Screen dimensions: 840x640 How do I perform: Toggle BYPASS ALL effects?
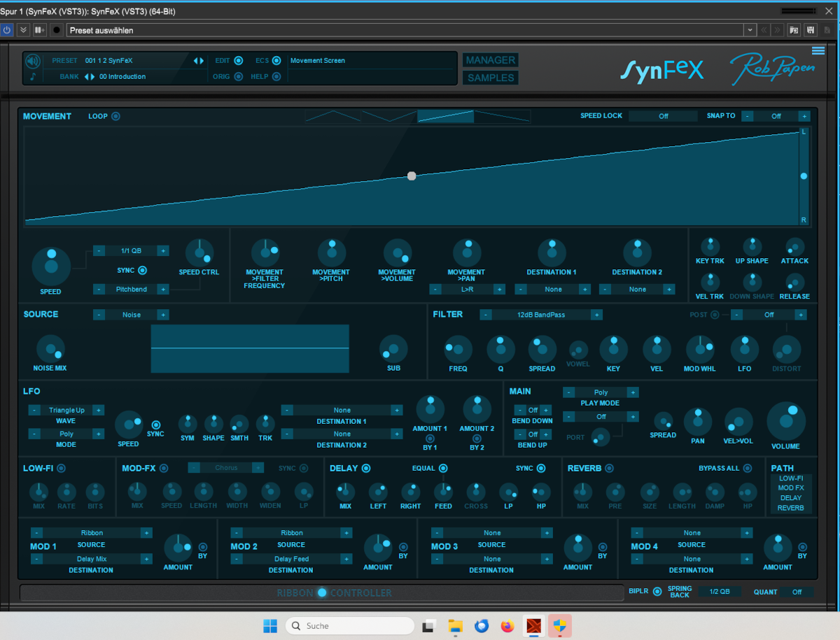click(748, 469)
